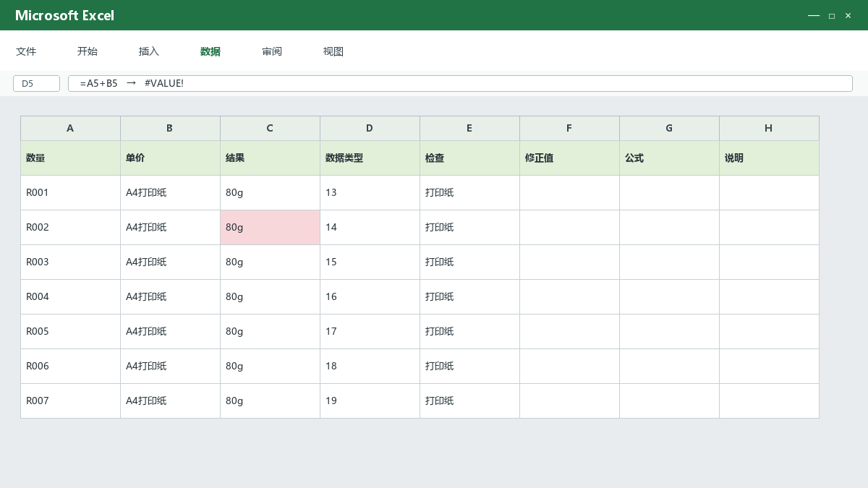The width and height of the screenshot is (868, 488).
Task: Select cell R004
Action: [70, 296]
